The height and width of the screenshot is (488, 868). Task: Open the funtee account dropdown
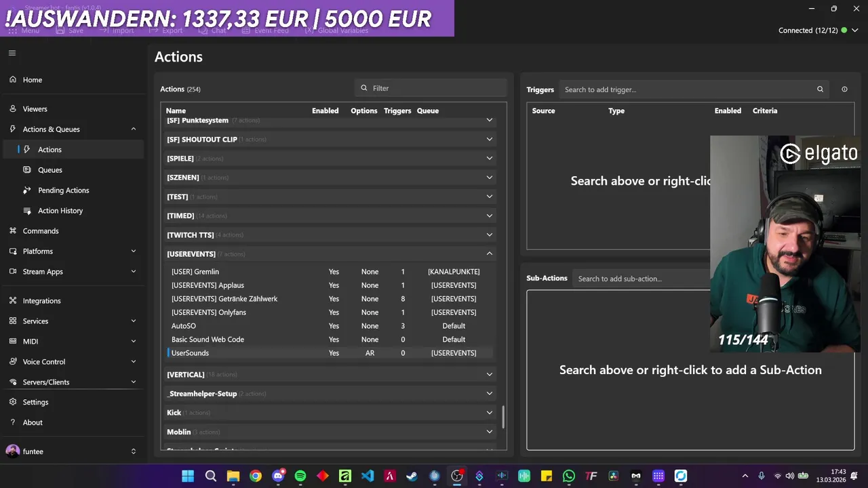133,451
